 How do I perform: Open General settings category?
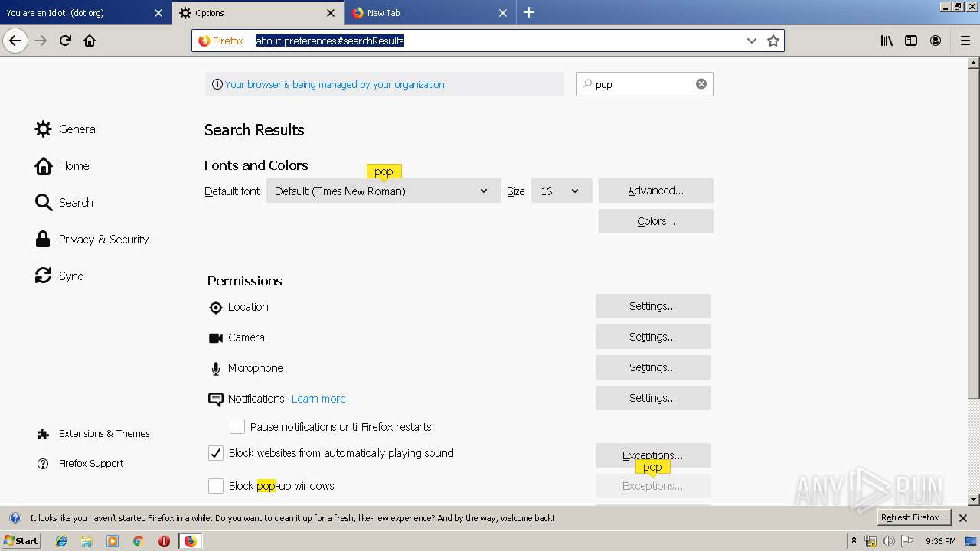point(66,129)
